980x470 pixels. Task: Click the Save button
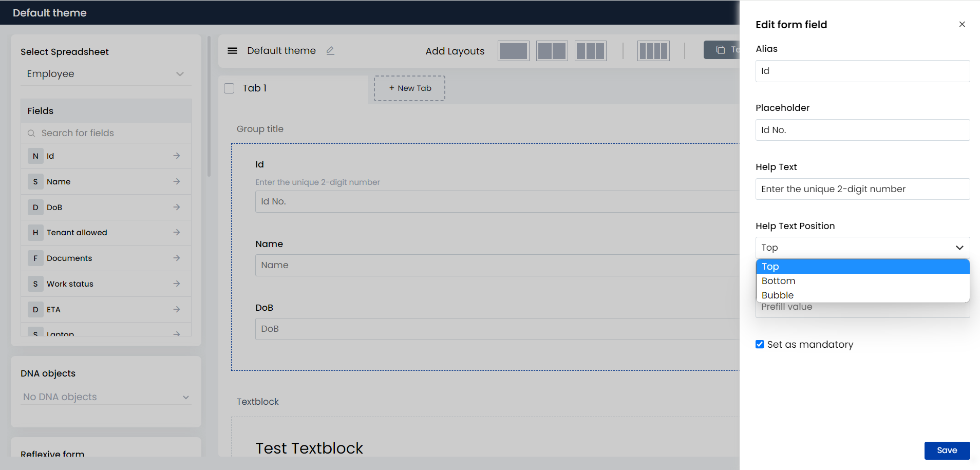tap(947, 450)
